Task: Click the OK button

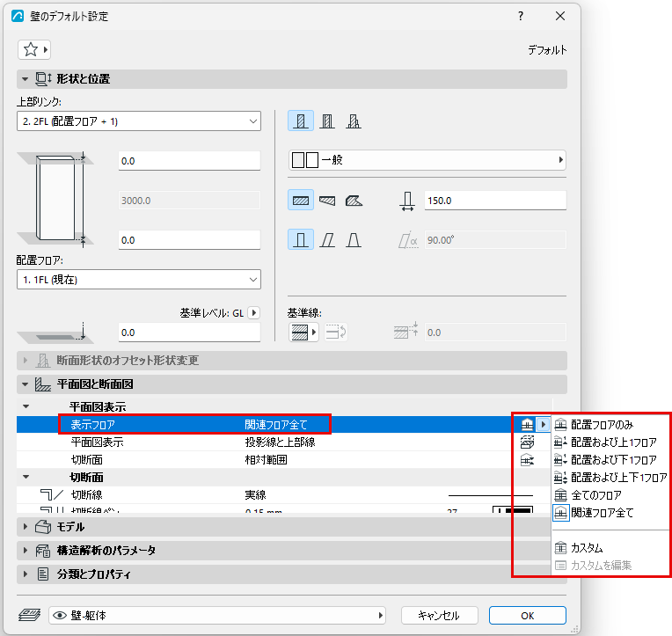Action: point(527,616)
